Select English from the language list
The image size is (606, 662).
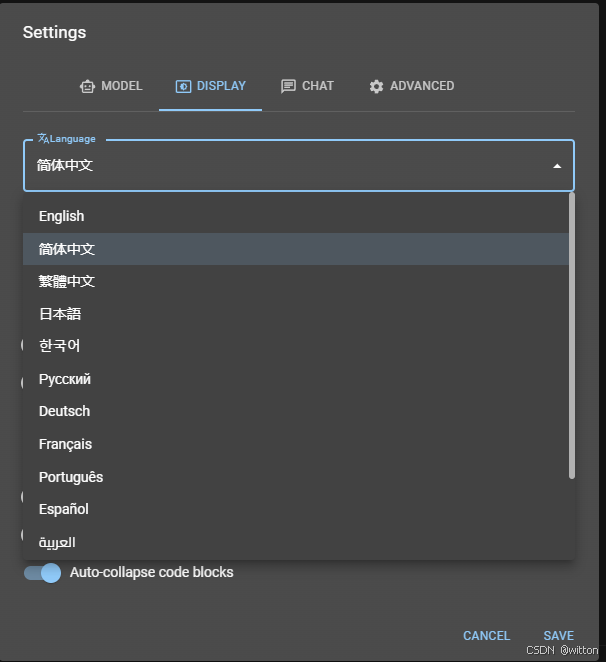click(x=62, y=216)
